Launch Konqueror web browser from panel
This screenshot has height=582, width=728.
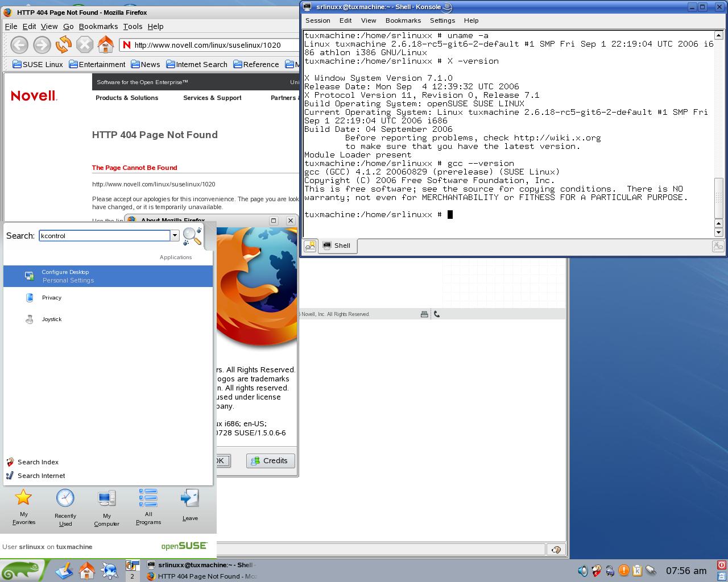(x=109, y=570)
